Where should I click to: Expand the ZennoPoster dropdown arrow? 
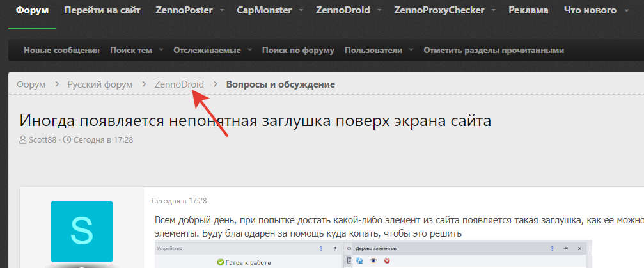[222, 11]
